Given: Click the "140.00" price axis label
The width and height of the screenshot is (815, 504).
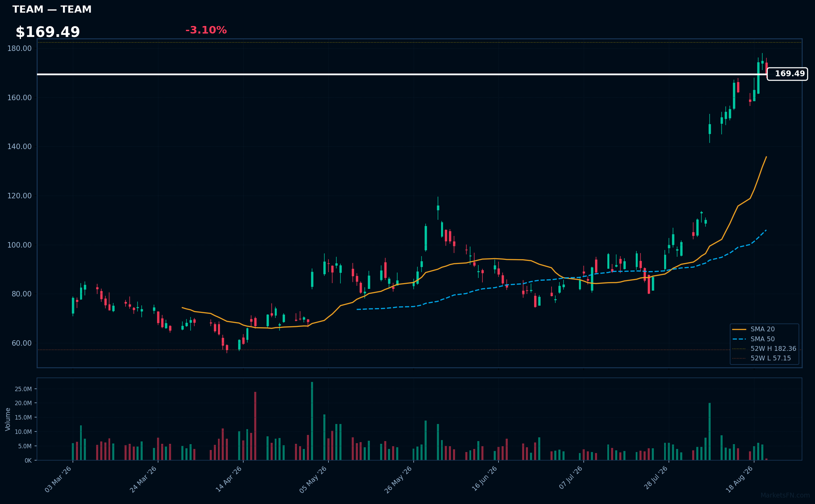Looking at the screenshot, I should [20, 147].
